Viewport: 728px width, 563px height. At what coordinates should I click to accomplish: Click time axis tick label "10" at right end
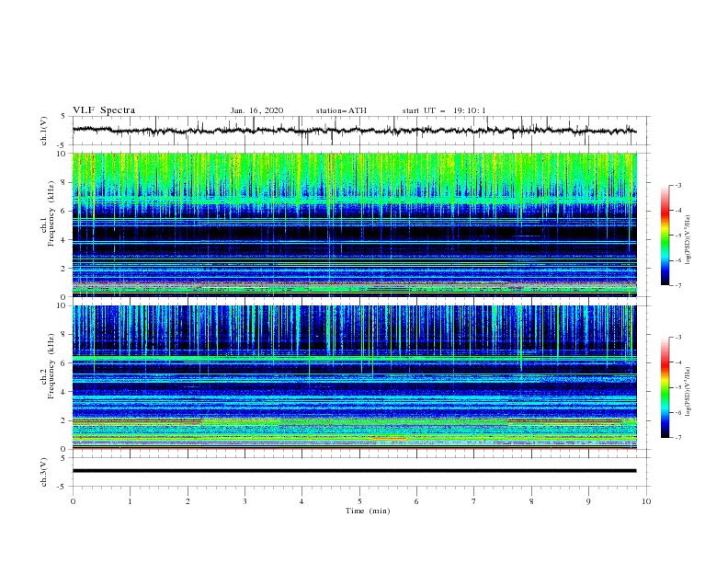coord(646,501)
